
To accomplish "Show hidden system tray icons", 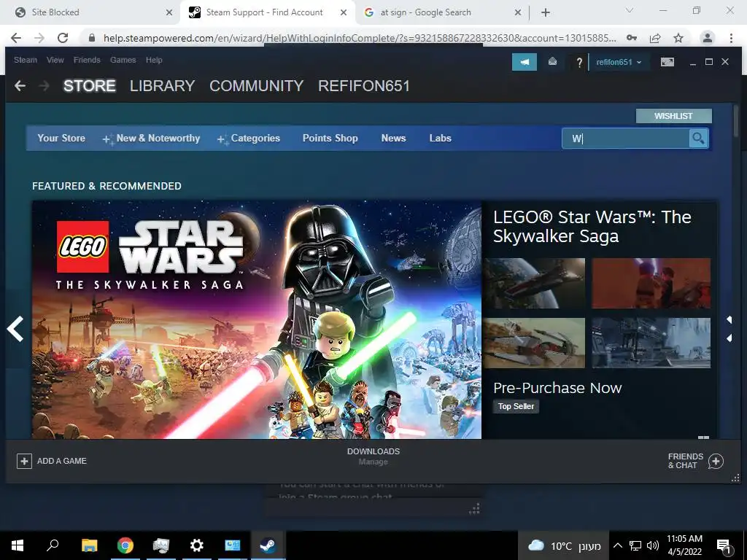I will point(617,545).
